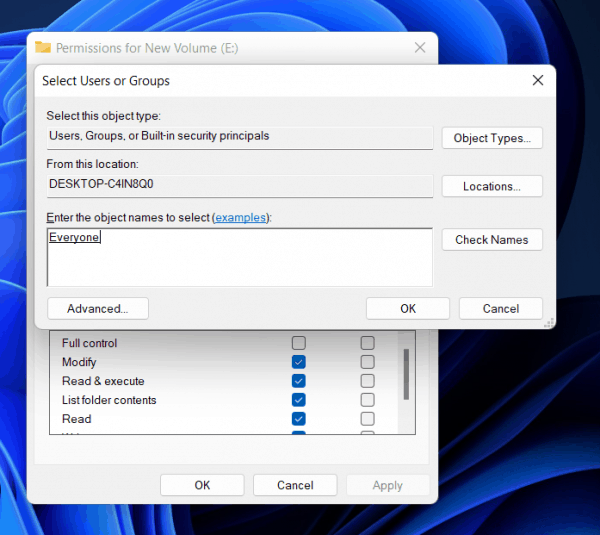This screenshot has width=600, height=535.
Task: Open the Object Types dialog
Action: tap(492, 138)
